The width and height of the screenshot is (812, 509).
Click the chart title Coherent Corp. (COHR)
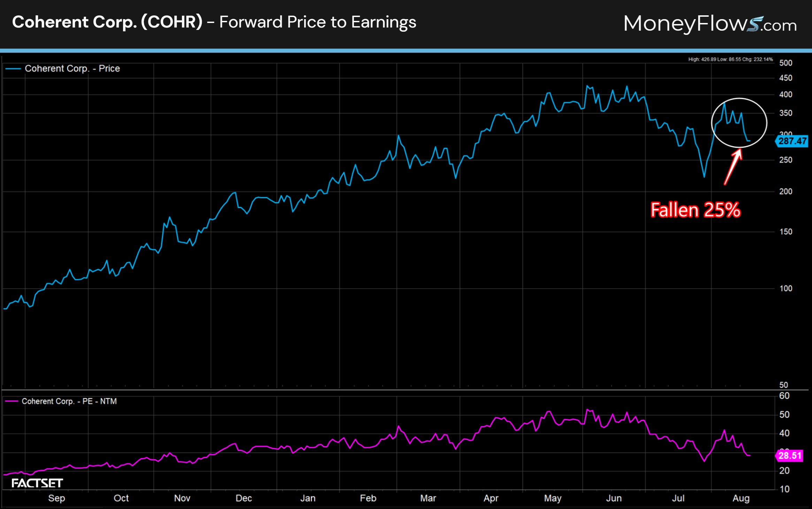(x=107, y=22)
